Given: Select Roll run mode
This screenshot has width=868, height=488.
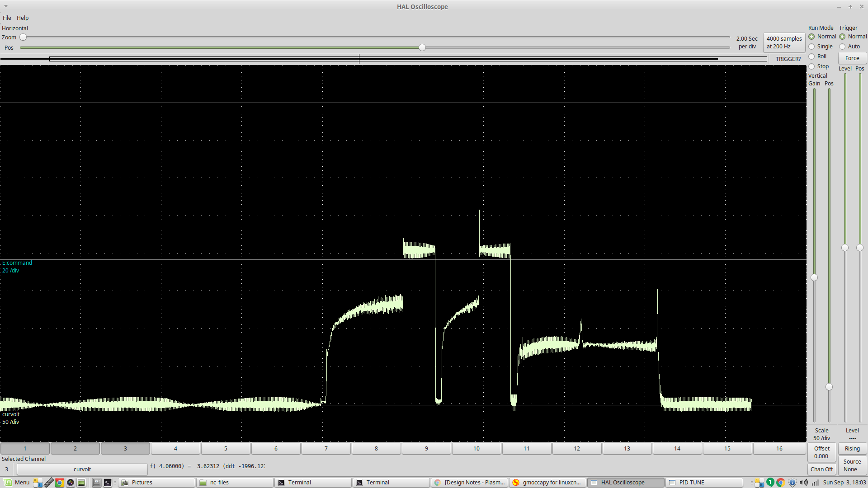Looking at the screenshot, I should [x=818, y=56].
